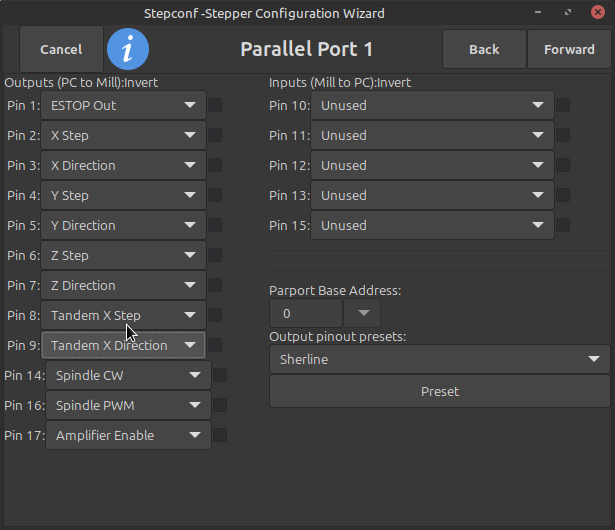Image resolution: width=615 pixels, height=530 pixels.
Task: Apply the Preset button
Action: (439, 391)
